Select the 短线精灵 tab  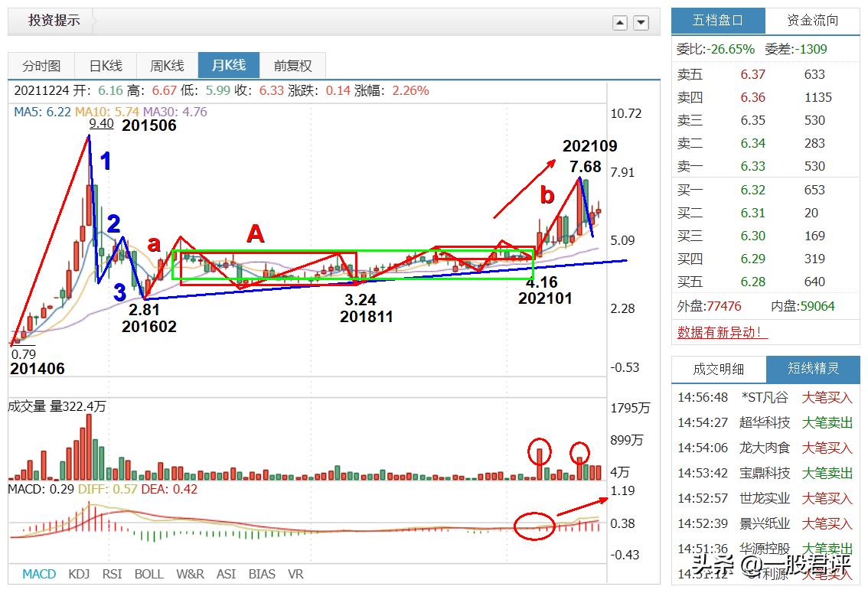[813, 369]
